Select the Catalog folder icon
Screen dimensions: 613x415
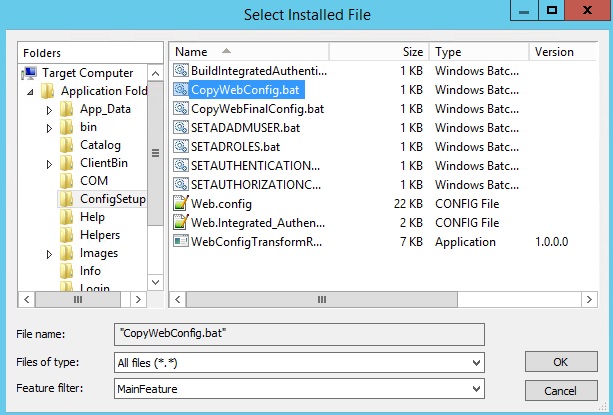pos(67,145)
